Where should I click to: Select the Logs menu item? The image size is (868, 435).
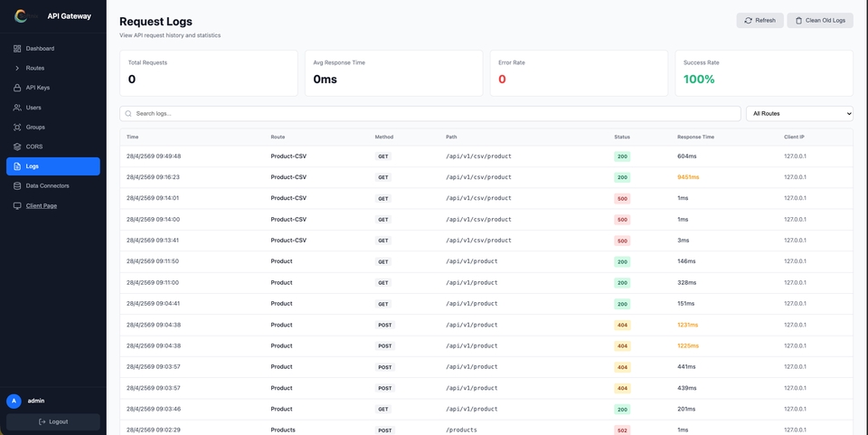point(53,166)
